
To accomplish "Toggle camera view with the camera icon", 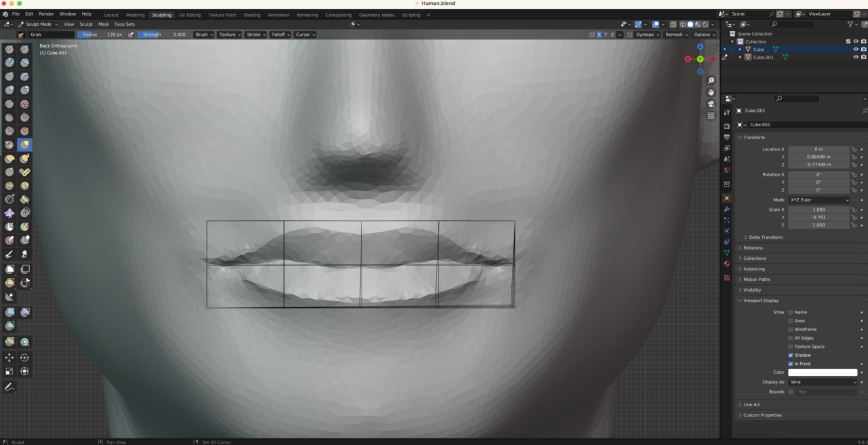I will pos(711,104).
